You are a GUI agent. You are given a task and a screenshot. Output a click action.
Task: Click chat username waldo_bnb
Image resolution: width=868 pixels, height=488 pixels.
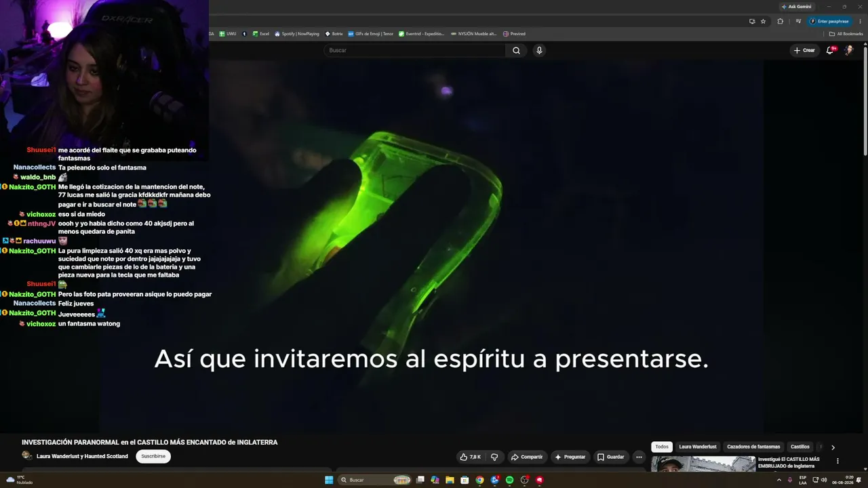point(38,177)
